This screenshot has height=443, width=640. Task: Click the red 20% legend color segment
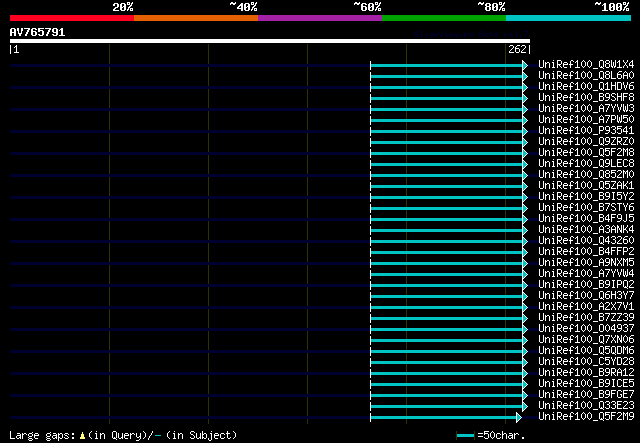coord(72,18)
